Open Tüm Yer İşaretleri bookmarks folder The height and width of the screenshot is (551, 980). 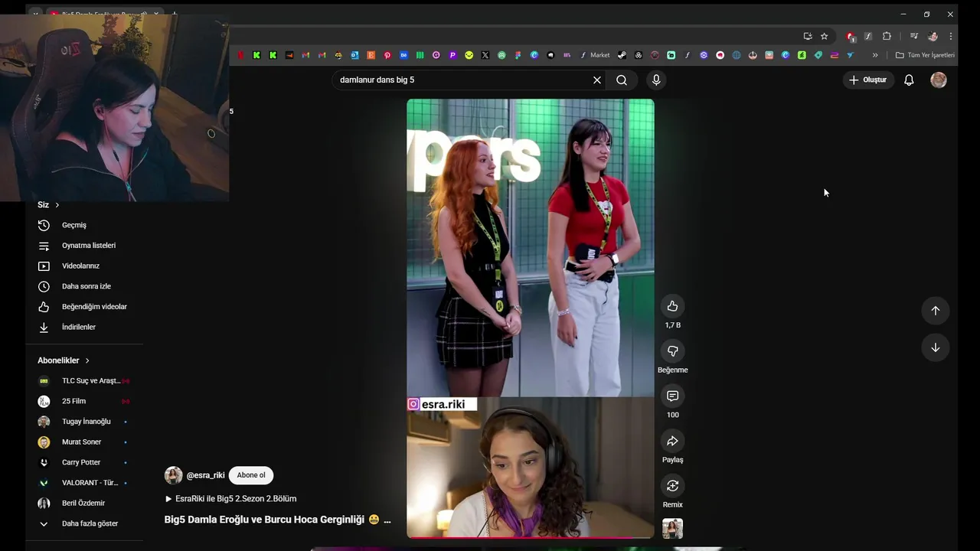point(925,55)
